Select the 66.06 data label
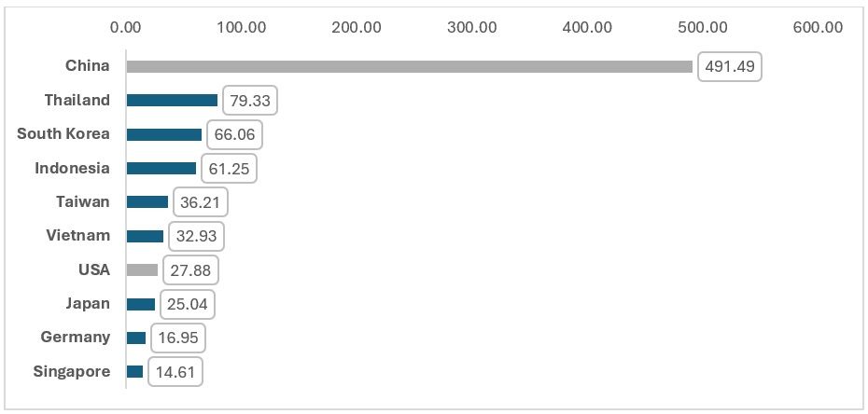This screenshot has height=414, width=868. [234, 134]
